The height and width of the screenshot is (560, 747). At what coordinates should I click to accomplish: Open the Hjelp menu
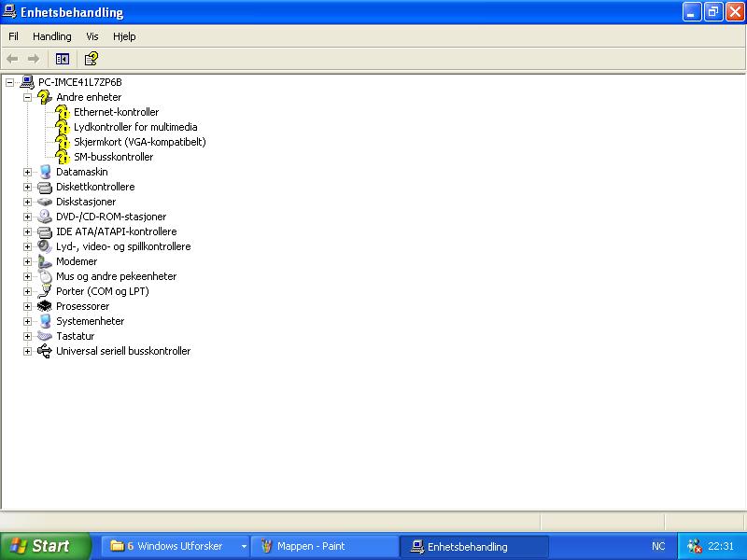coord(124,36)
